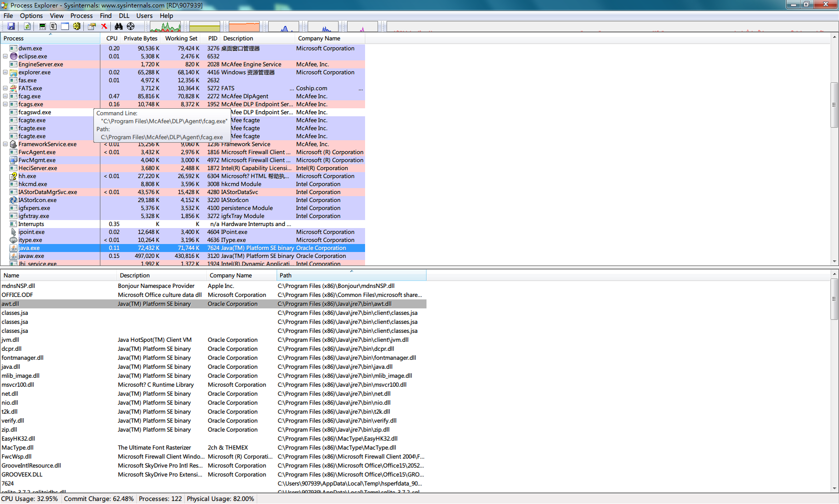Image resolution: width=839 pixels, height=504 pixels.
Task: Open the Find menu
Action: (106, 16)
